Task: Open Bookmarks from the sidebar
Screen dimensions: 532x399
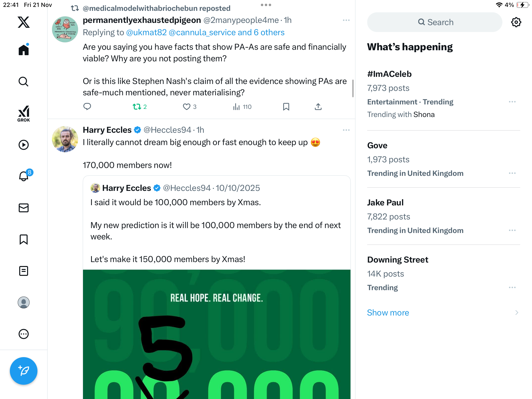Action: [24, 239]
